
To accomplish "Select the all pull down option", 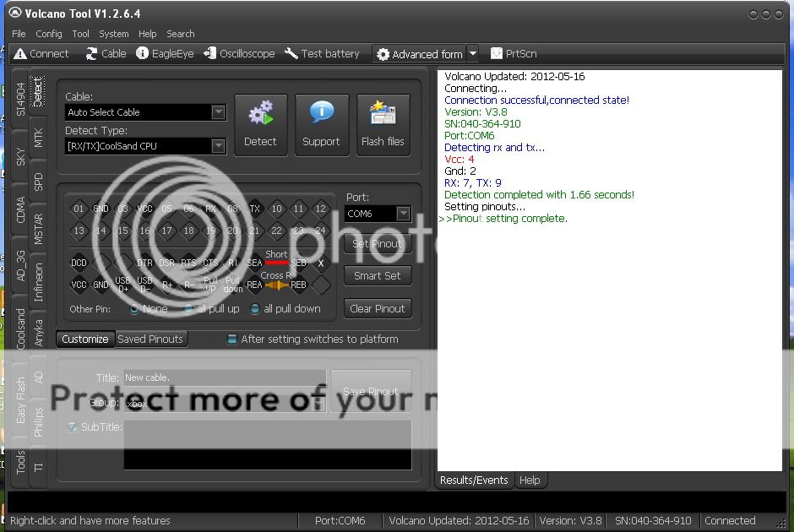I will pos(255,309).
